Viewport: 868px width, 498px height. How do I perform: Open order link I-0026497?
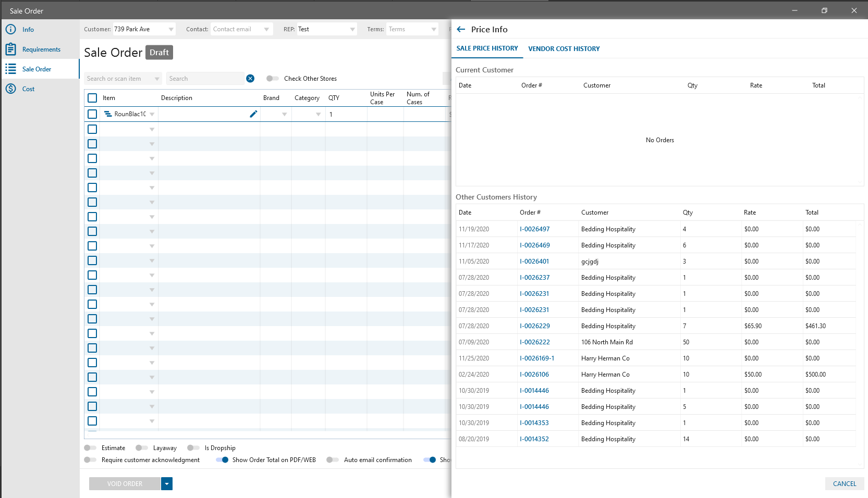pos(534,229)
